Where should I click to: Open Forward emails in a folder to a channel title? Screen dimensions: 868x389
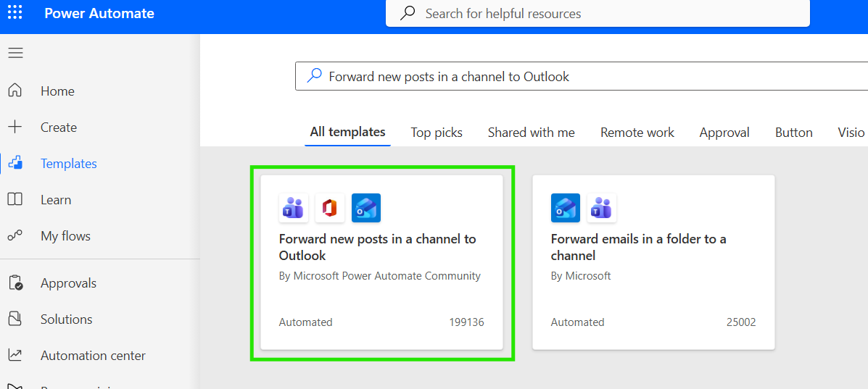click(638, 247)
